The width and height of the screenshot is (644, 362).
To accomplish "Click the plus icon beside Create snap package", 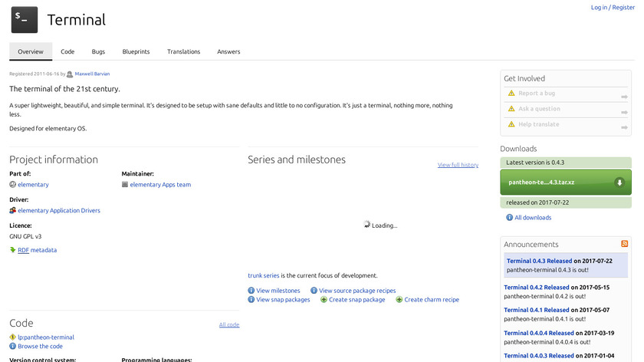I will click(x=324, y=300).
